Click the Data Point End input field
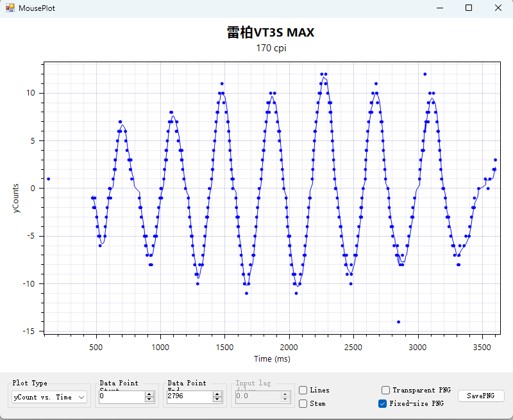The height and width of the screenshot is (420, 513). point(190,397)
